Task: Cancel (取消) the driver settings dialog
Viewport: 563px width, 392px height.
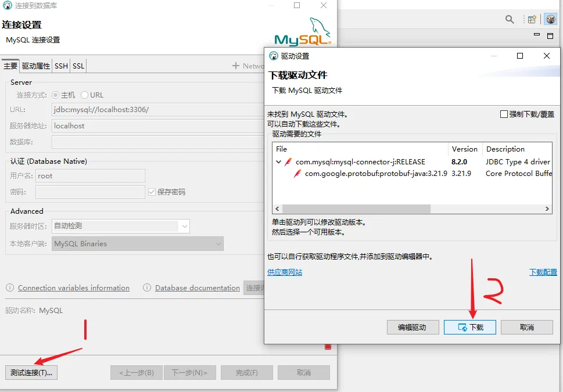Action: click(x=527, y=328)
